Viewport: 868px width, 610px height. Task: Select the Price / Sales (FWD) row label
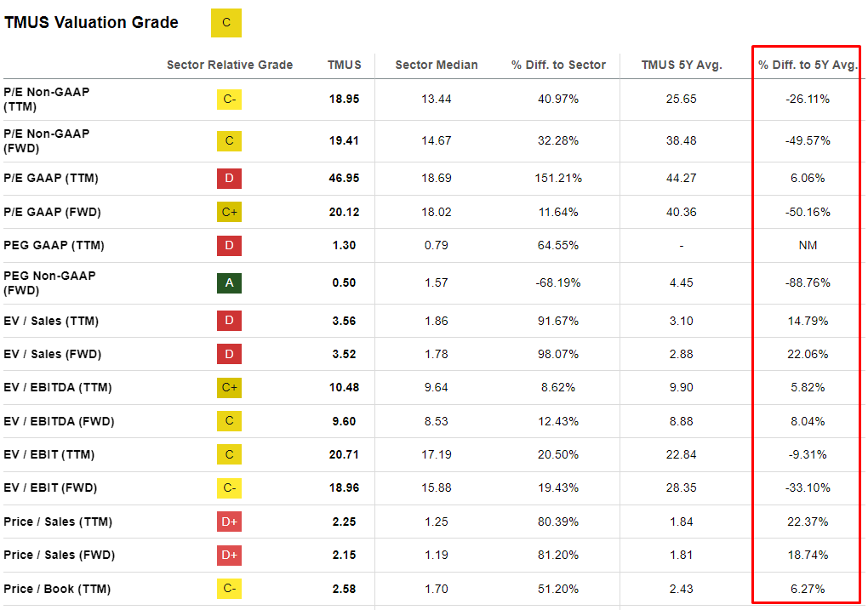58,555
